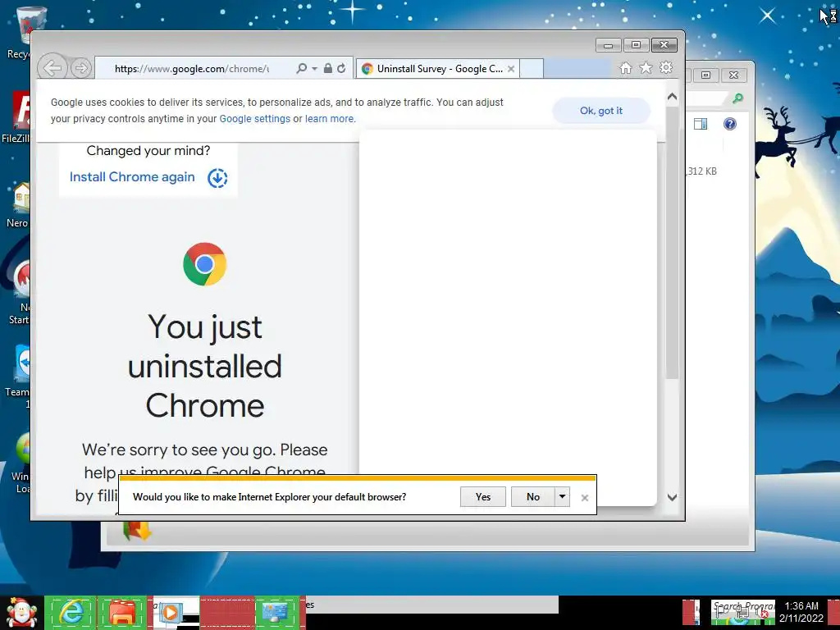Click the page scrollbar up arrow
The image size is (840, 630).
point(673,97)
